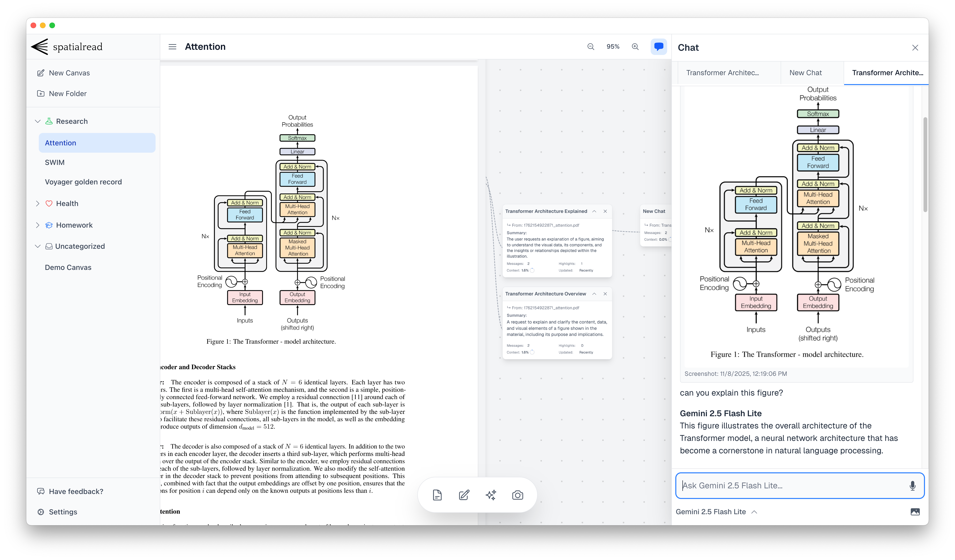Dismiss the Transformer Architecture Overview card
Screen dimensions: 955x560
click(x=605, y=294)
